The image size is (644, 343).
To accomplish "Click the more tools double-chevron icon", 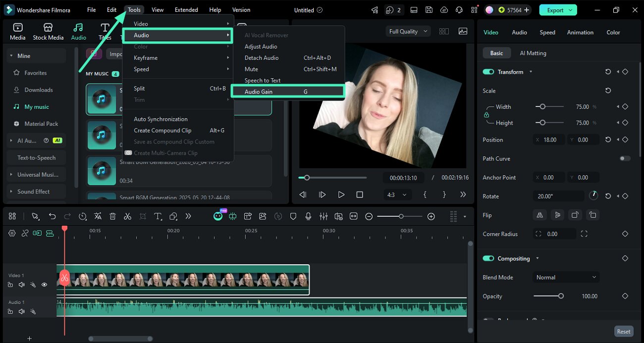I will coord(188,216).
